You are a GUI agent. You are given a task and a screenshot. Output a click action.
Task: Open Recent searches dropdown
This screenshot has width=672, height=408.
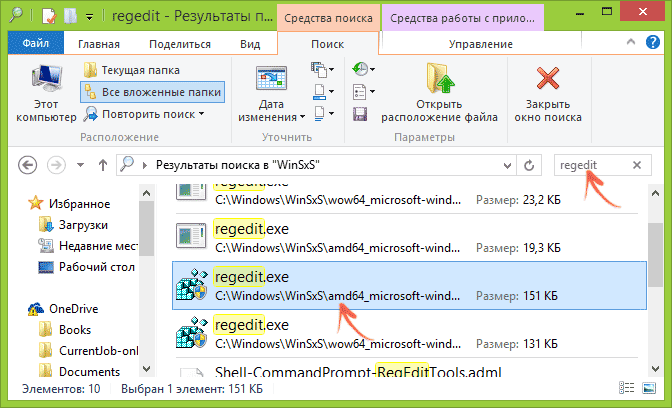point(363,69)
